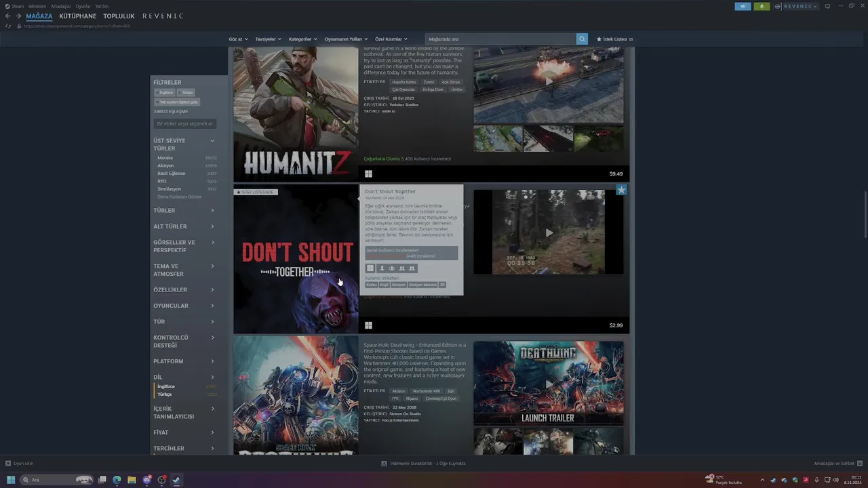Viewport: 868px width, 488px height.
Task: Click the filter tag search box
Action: pos(185,124)
